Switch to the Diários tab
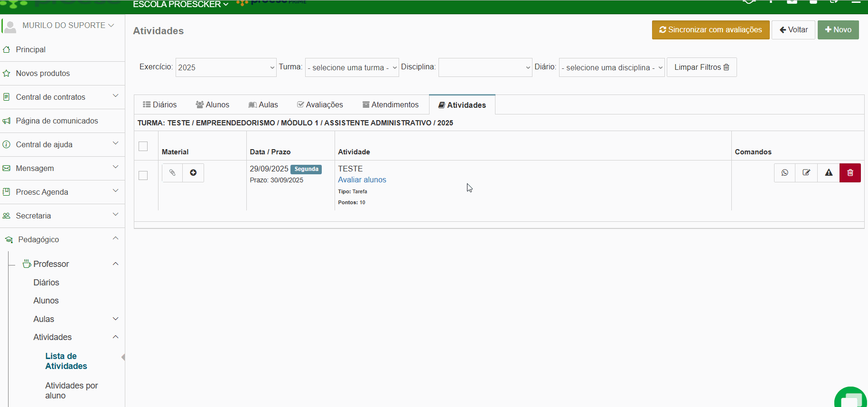This screenshot has height=407, width=868. click(x=160, y=104)
